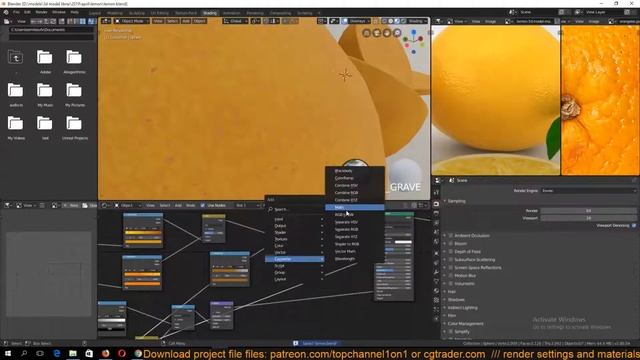
Task: Enable Ambient Occlusion checkbox
Action: pos(451,236)
